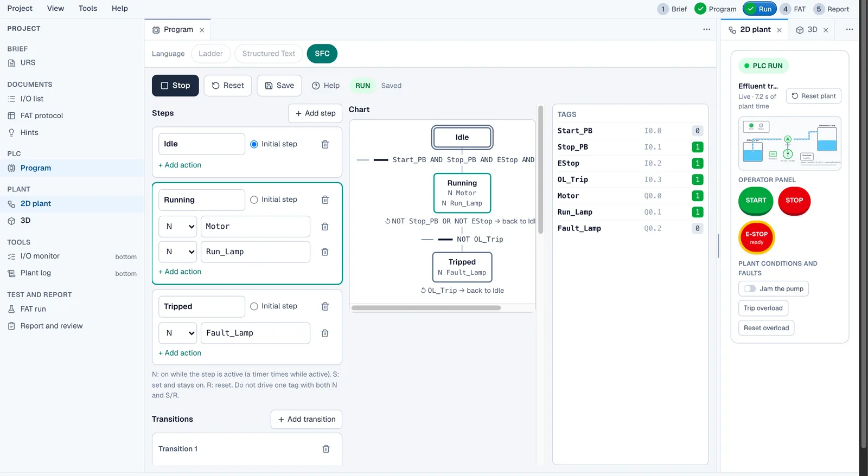
Task: Remove the Fault_Lamp action via its trash icon
Action: coord(325,333)
